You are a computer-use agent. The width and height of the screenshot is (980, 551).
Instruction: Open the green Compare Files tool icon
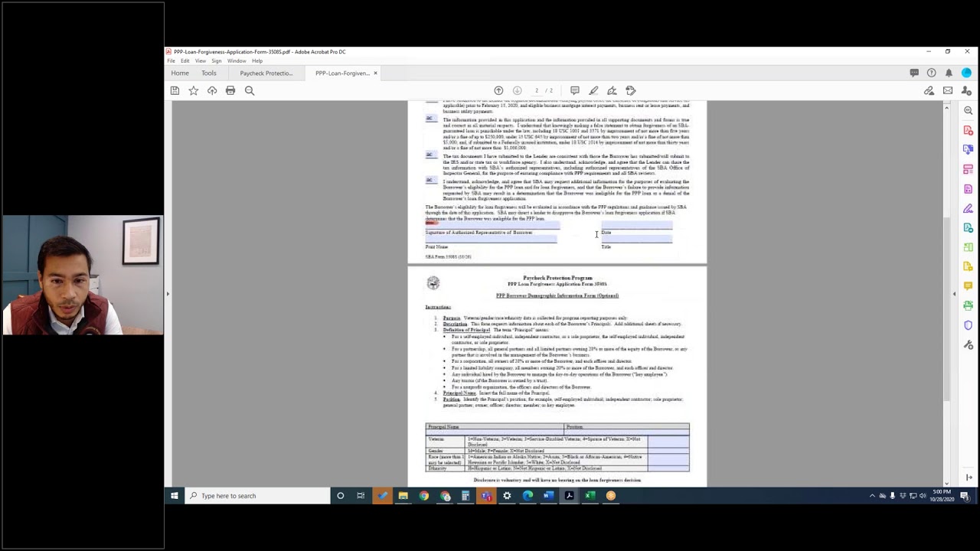click(x=969, y=247)
